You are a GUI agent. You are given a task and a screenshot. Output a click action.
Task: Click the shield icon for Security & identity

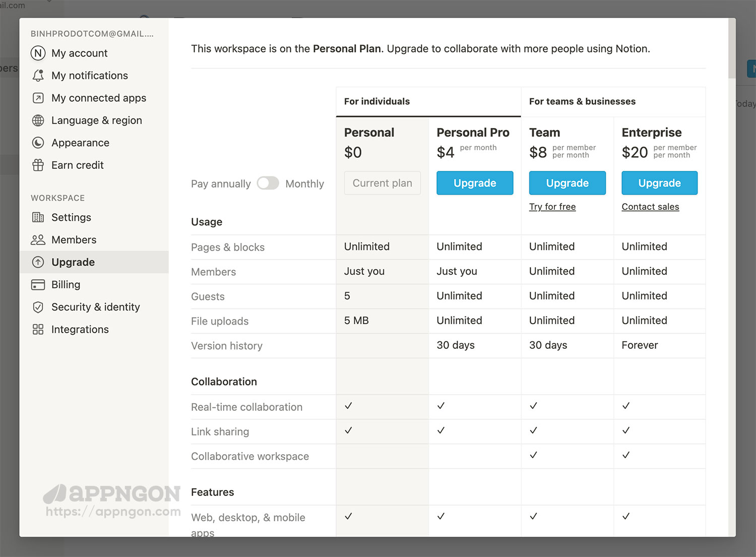coord(38,307)
